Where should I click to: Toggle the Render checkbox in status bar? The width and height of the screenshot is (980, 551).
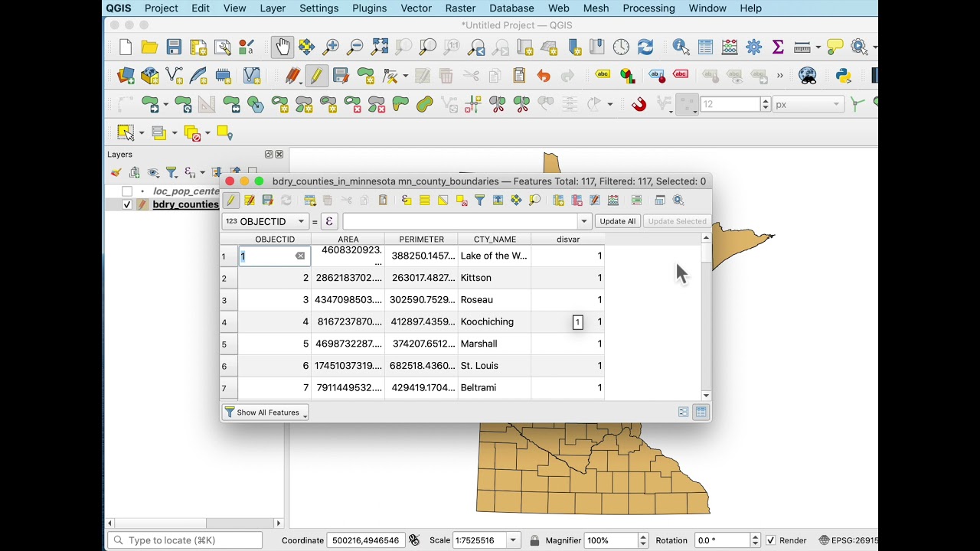[x=770, y=540]
